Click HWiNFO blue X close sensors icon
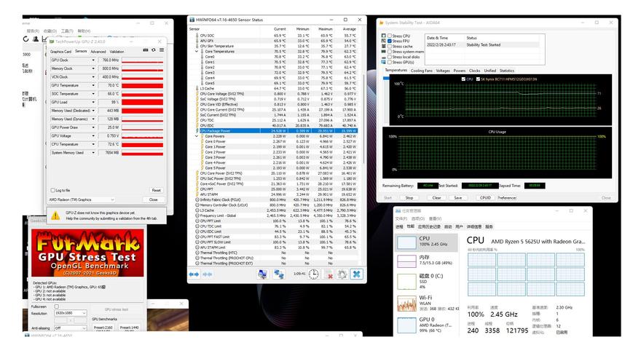This screenshot has width=641, height=364. 356,274
